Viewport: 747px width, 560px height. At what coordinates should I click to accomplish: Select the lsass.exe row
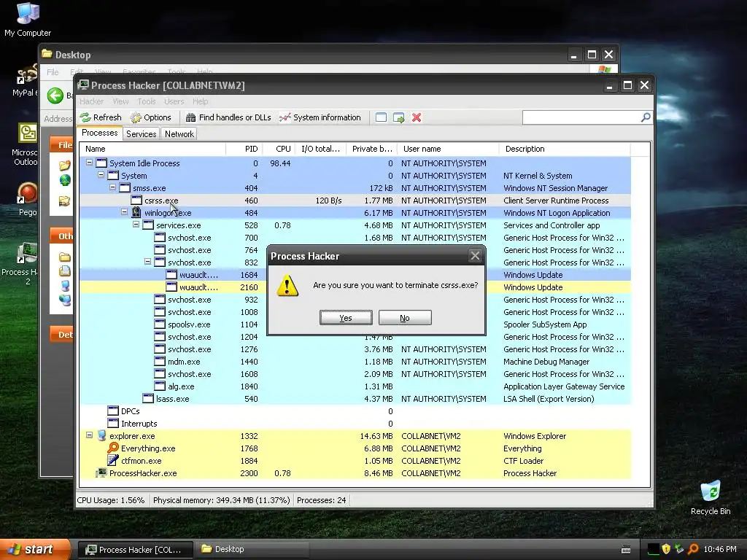[x=355, y=399]
